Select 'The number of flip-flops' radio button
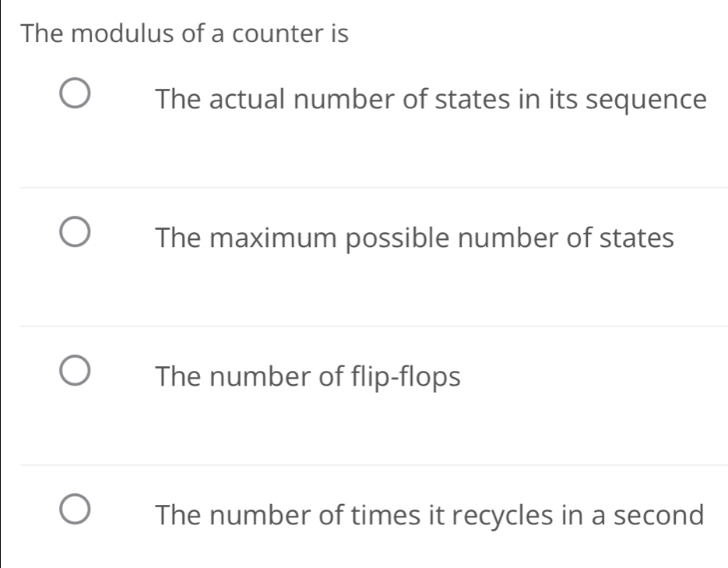This screenshot has height=568, width=728. click(73, 369)
